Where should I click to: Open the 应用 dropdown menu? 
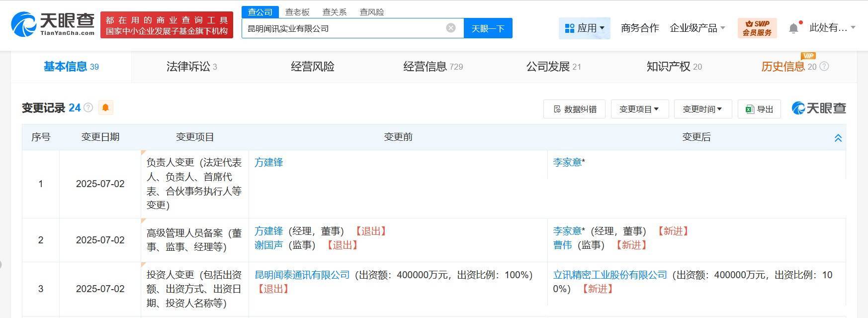click(x=585, y=28)
